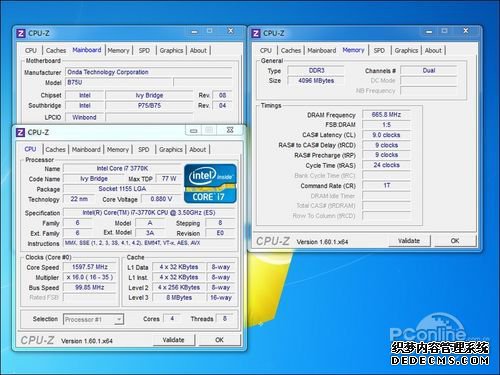Click OK button in Memory window
This screenshot has height=375, width=500.
[455, 241]
